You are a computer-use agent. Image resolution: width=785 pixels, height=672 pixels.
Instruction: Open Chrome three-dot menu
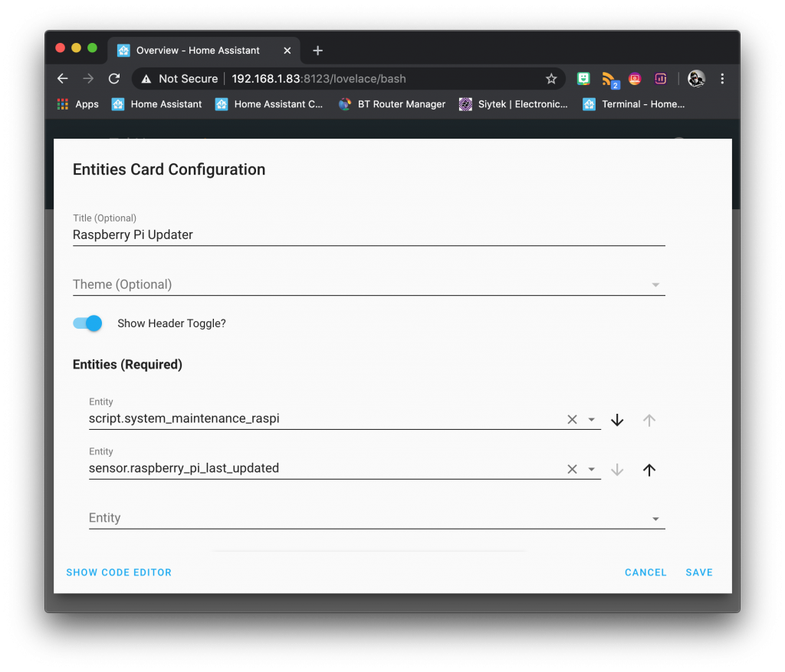722,79
